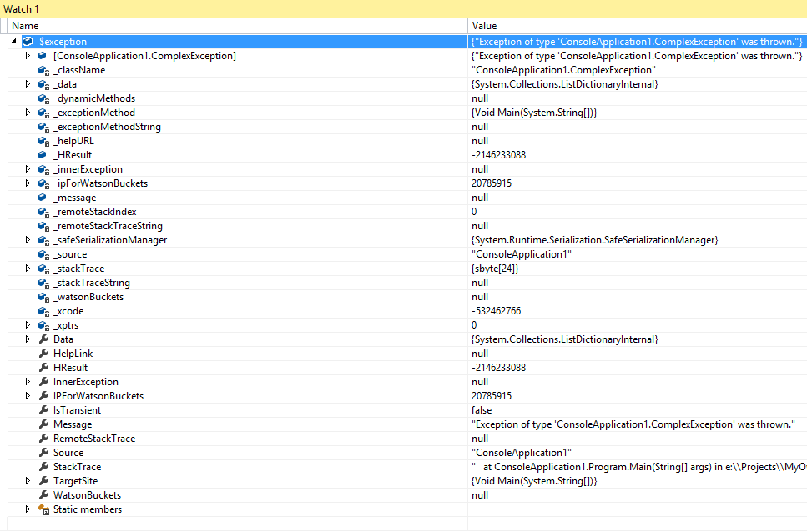
Task: Select the WatsonBuckets property name label
Action: (x=87, y=495)
